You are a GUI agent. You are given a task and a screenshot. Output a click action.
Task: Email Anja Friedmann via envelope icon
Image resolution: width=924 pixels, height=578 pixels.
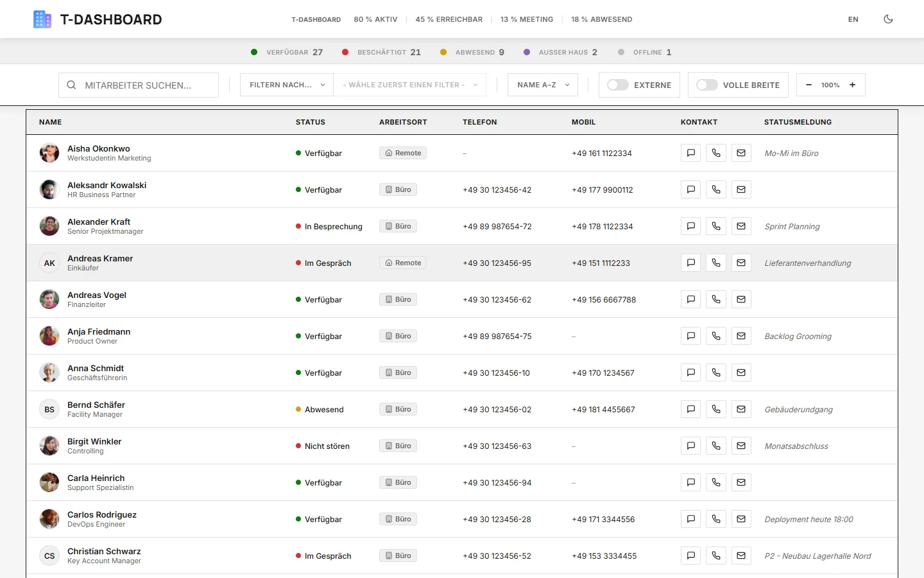pyautogui.click(x=741, y=336)
